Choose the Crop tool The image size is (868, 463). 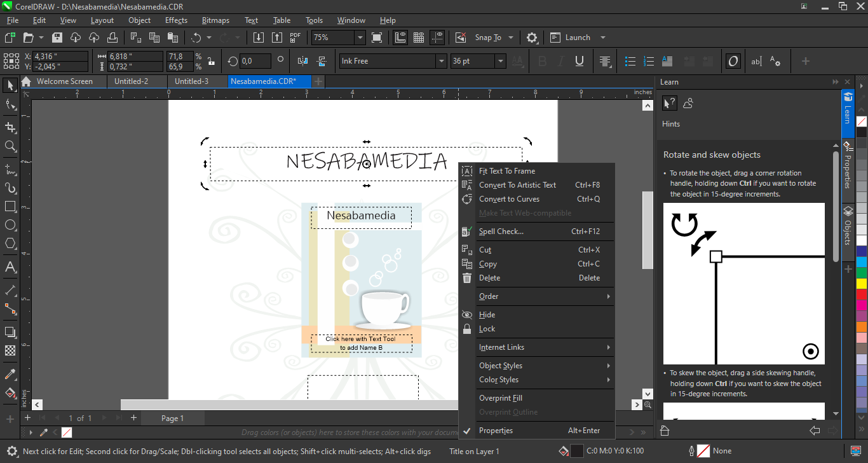coord(10,128)
